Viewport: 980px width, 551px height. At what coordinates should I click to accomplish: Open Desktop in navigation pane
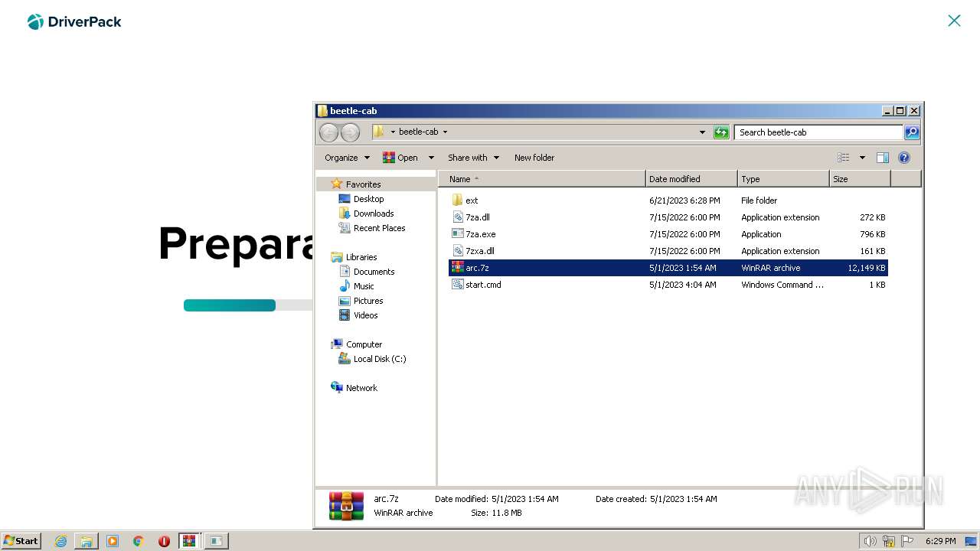(x=368, y=199)
